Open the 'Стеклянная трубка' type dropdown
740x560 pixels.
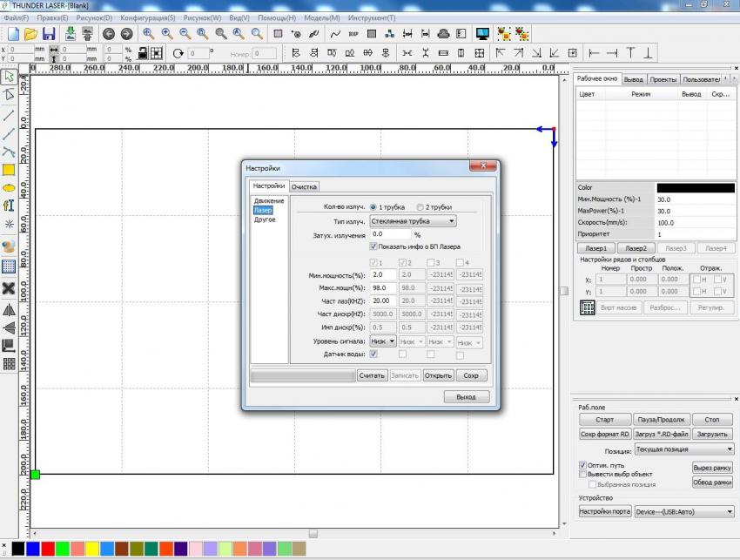pos(414,221)
